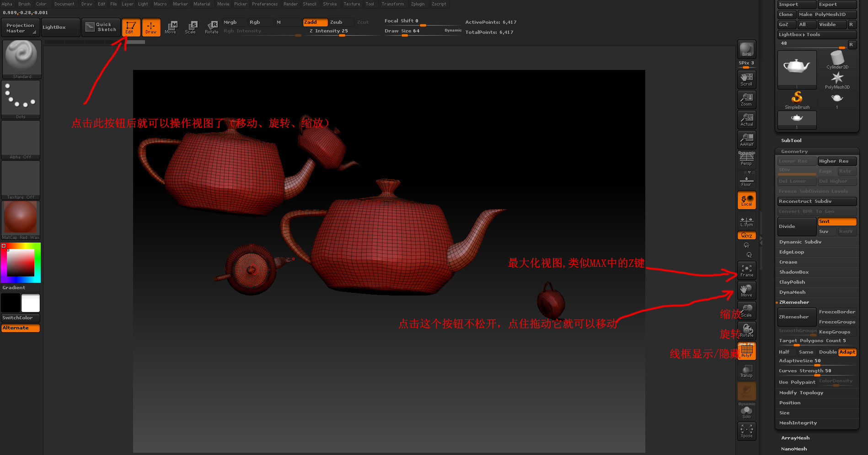The image size is (868, 455).
Task: Click the Xpose icon
Action: (746, 431)
